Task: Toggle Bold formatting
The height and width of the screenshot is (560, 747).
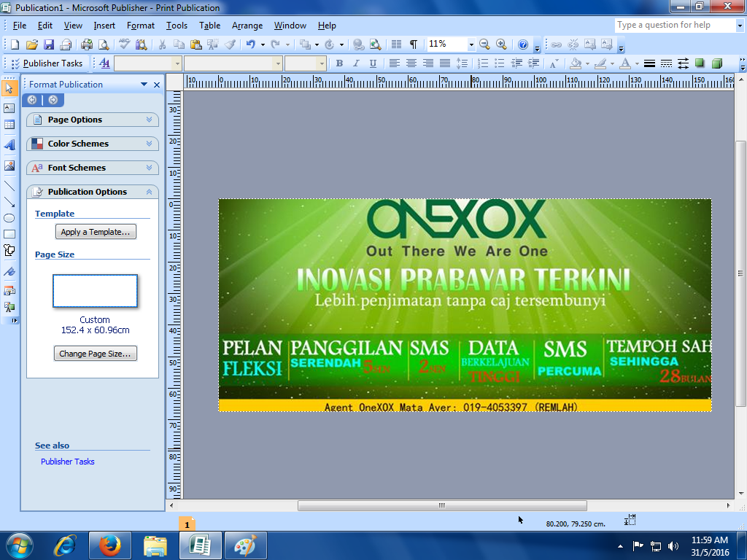Action: click(x=339, y=63)
